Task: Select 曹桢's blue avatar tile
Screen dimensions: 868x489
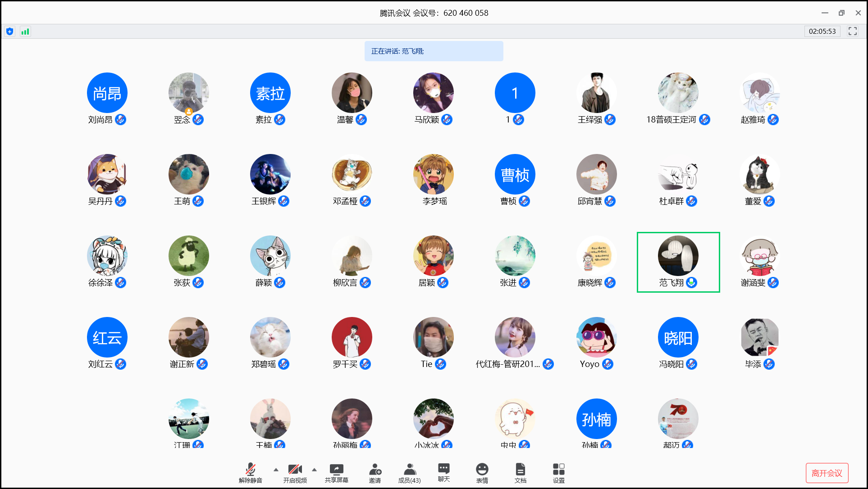Action: point(515,175)
